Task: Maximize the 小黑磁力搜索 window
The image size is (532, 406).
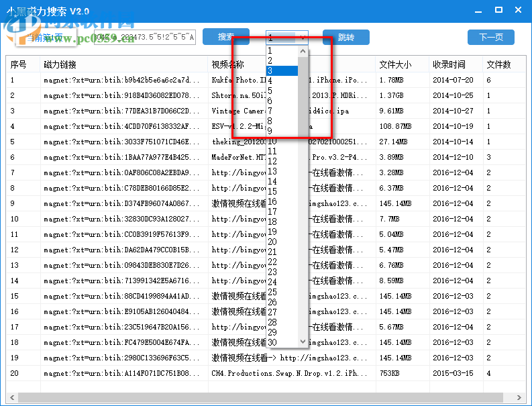Action: [x=498, y=10]
